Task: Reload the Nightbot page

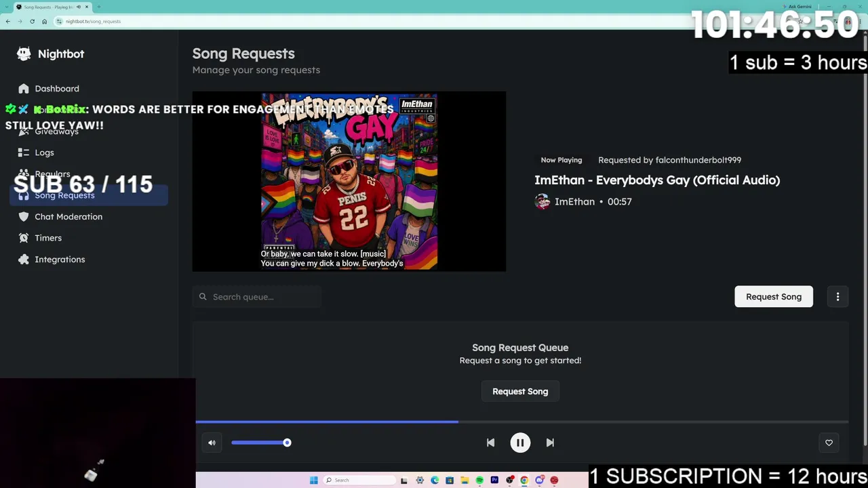Action: pos(32,21)
